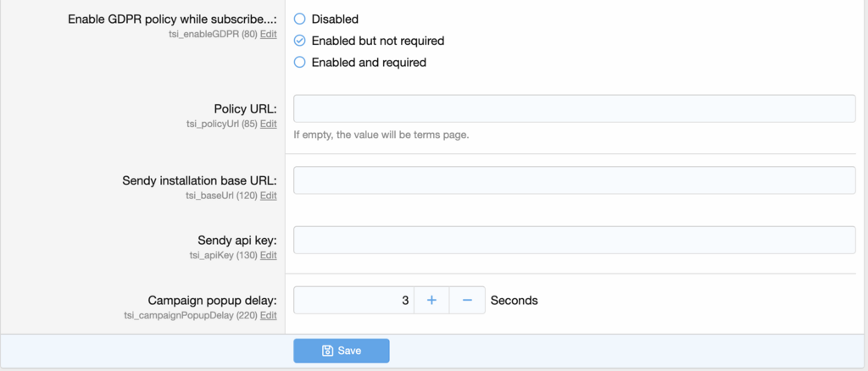The width and height of the screenshot is (868, 371).
Task: Choose Enabled but not required option
Action: [299, 41]
